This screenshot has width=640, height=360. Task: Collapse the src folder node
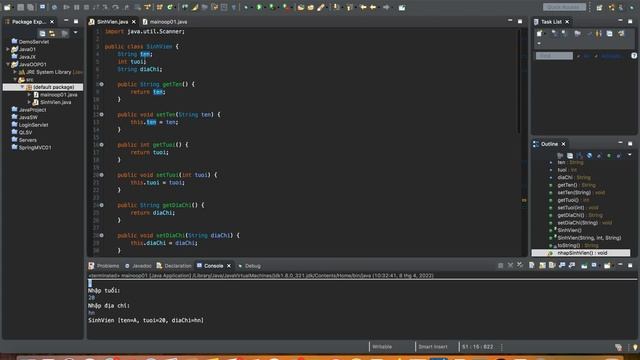(16, 79)
